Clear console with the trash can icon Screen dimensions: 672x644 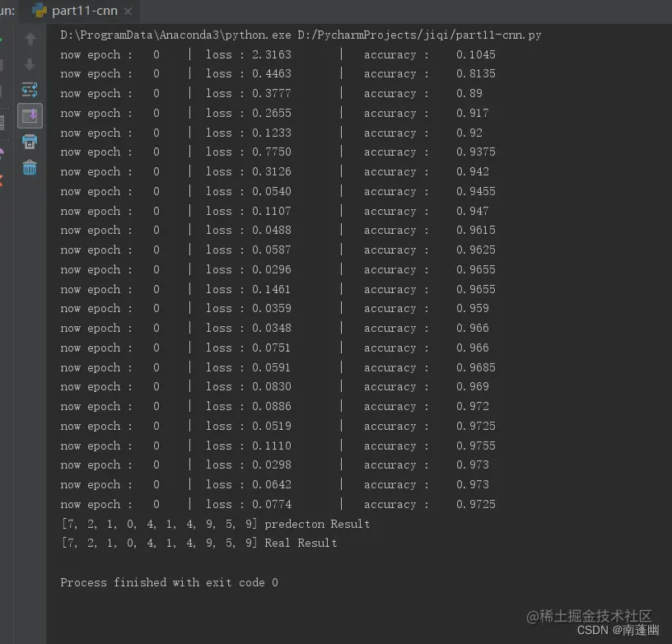pyautogui.click(x=30, y=167)
